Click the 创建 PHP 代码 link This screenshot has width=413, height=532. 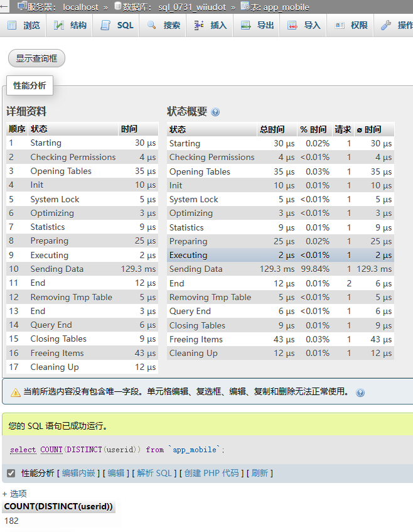(x=212, y=473)
